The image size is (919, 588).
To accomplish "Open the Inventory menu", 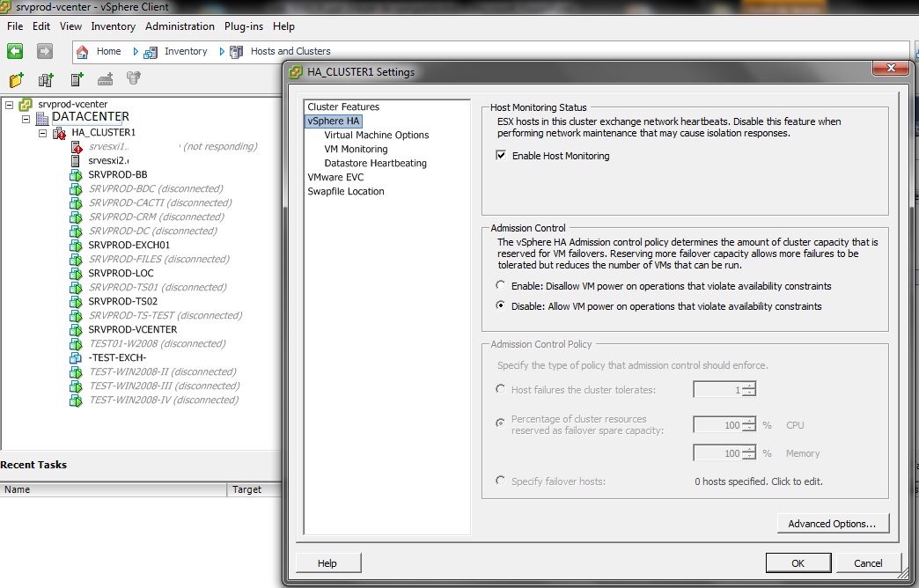I will (114, 26).
